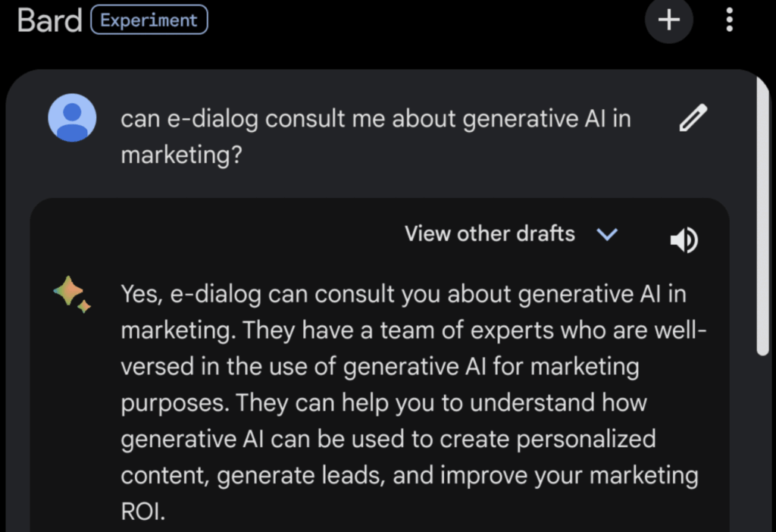Play the response aloud via the speaker icon

[684, 239]
